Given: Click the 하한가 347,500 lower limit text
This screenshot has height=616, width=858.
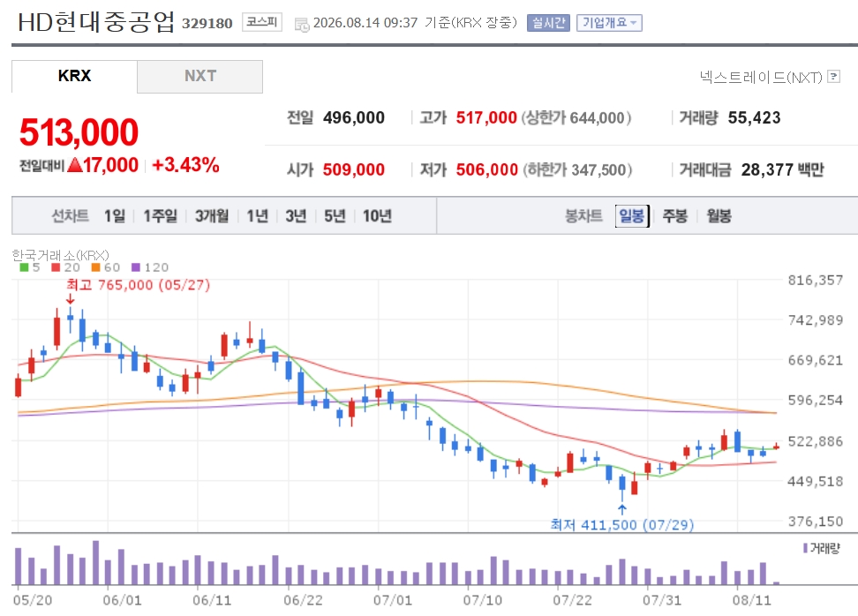Looking at the screenshot, I should (577, 169).
